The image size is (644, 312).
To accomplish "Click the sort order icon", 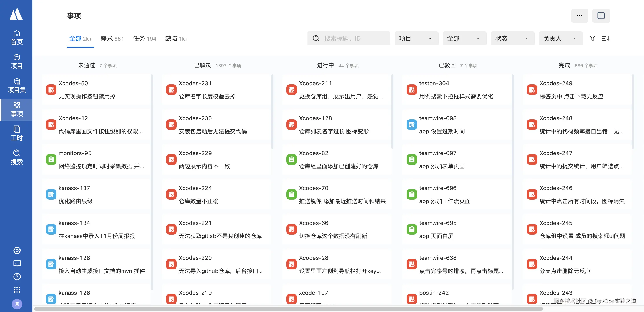I will point(606,38).
